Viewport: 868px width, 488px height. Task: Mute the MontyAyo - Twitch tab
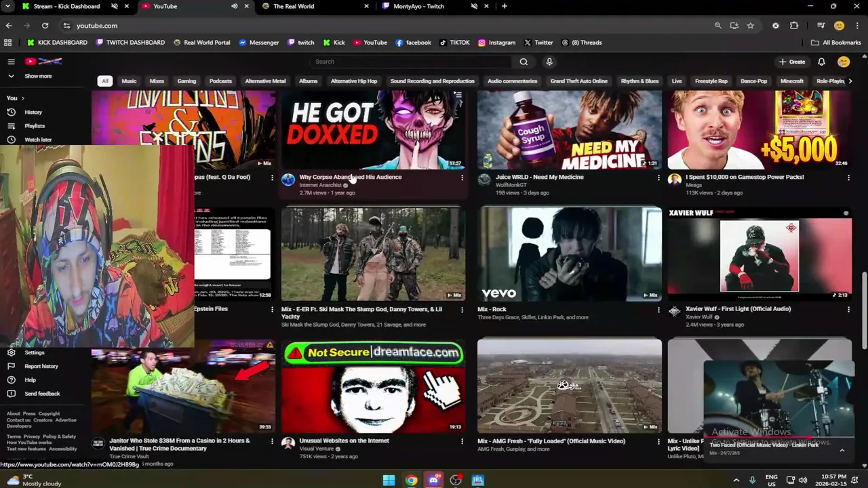(474, 6)
